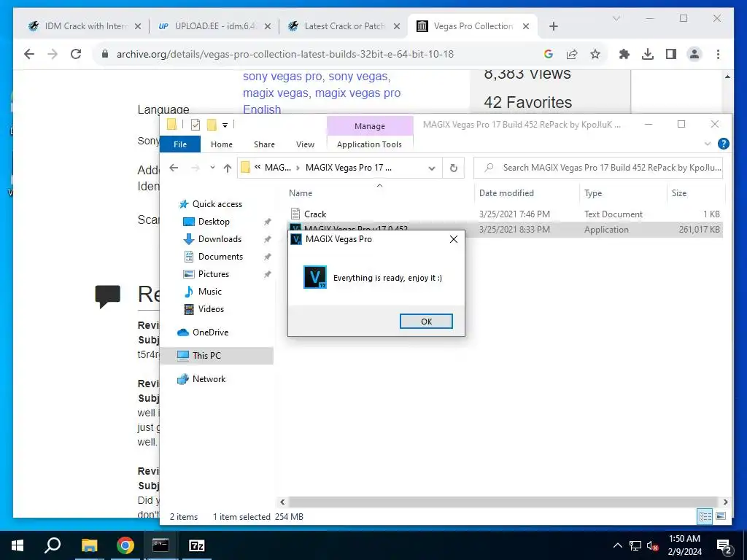Open the Application Tools tab
Viewport: 747px width, 560px height.
click(369, 144)
